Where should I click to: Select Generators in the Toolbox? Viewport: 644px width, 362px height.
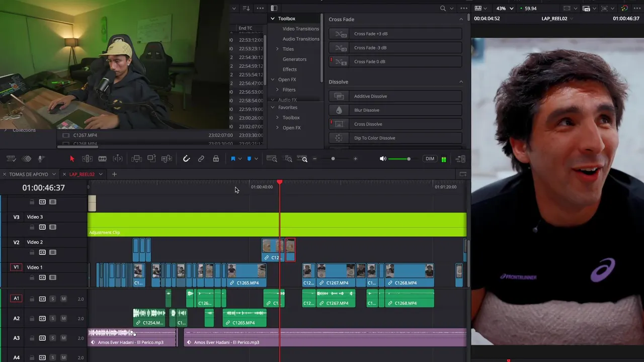click(x=294, y=59)
